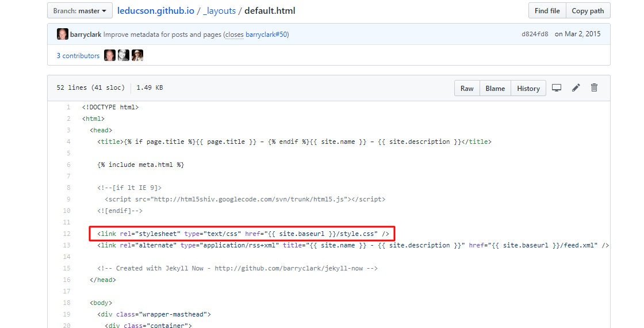Screen dimensions: 644x328
Task: Click the trash delete file icon
Action: (x=595, y=88)
